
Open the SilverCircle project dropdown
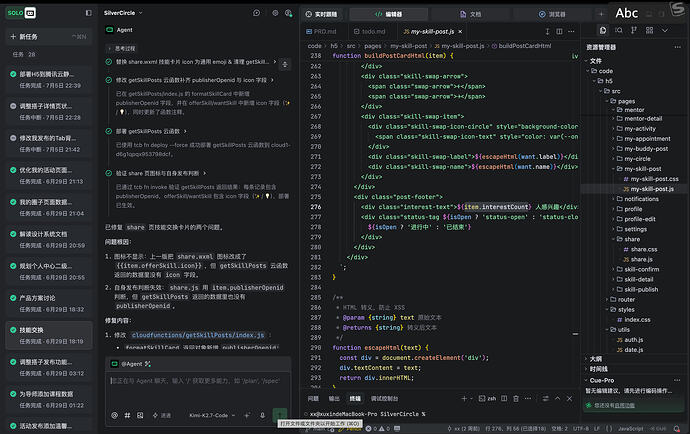click(x=123, y=13)
